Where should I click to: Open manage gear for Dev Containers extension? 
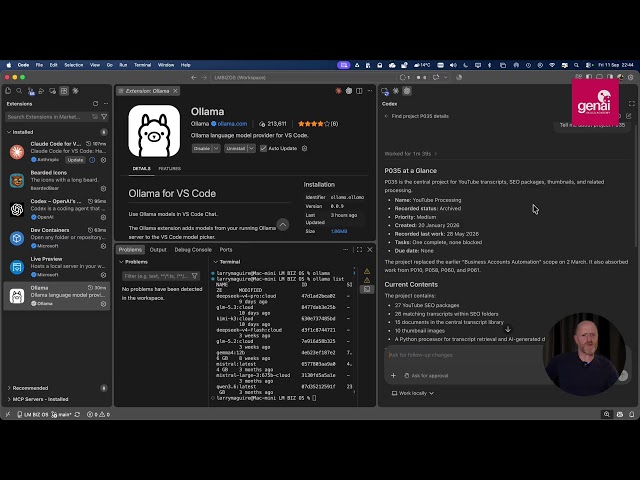click(103, 246)
